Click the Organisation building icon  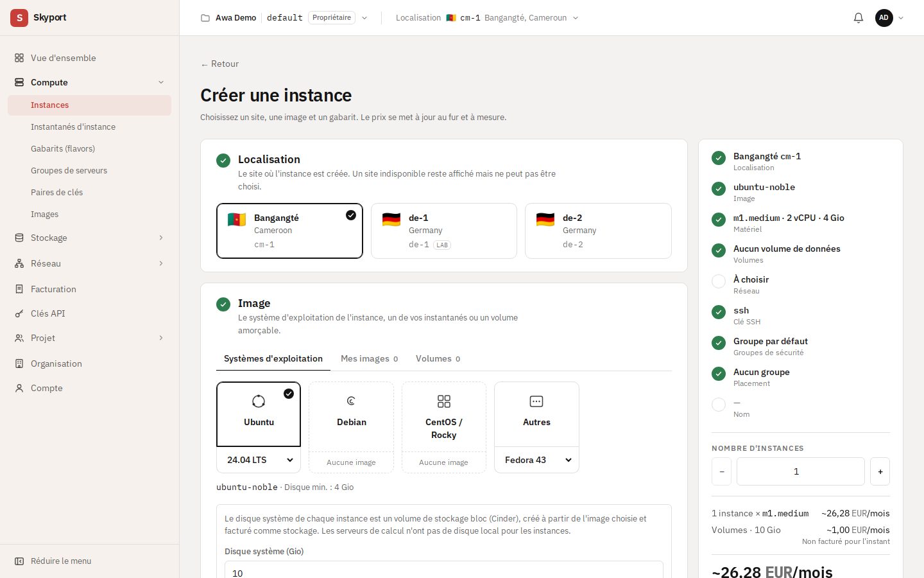(x=19, y=363)
